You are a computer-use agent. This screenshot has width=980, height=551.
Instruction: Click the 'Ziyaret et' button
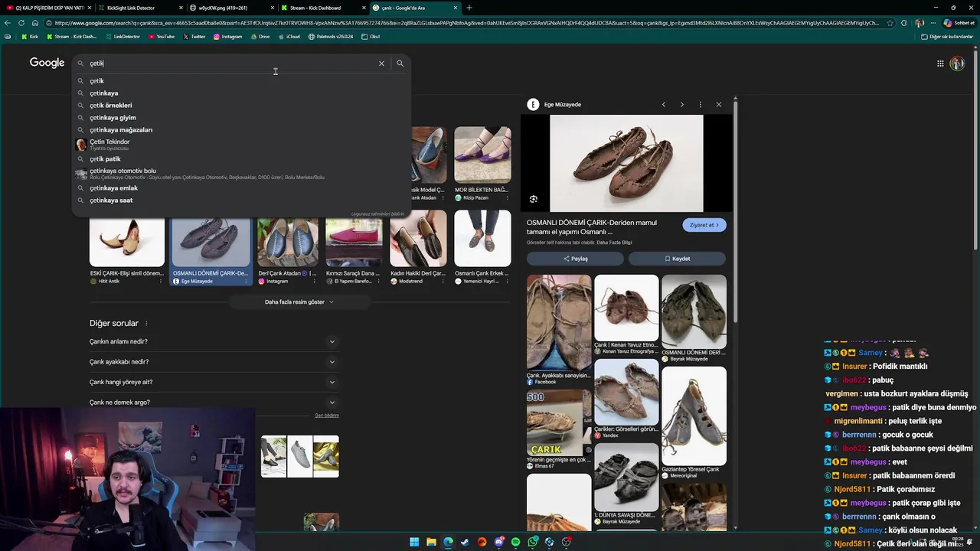coord(704,225)
